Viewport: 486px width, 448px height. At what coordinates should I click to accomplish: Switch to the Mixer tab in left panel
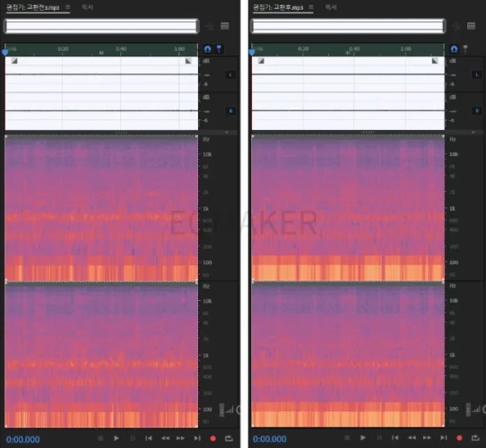tap(87, 7)
